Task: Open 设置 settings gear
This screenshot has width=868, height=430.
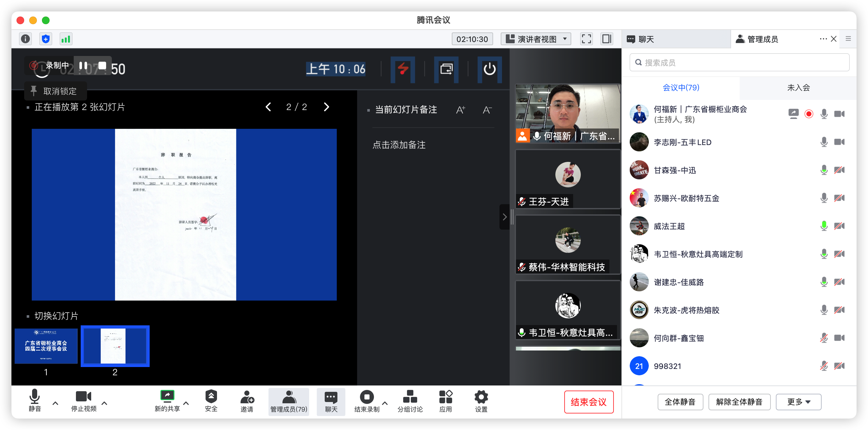Action: [x=481, y=401]
